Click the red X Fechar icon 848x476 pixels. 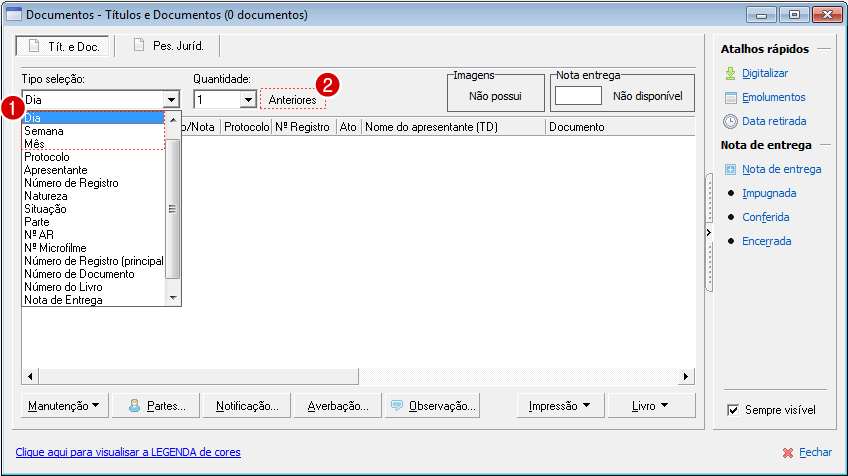click(788, 453)
